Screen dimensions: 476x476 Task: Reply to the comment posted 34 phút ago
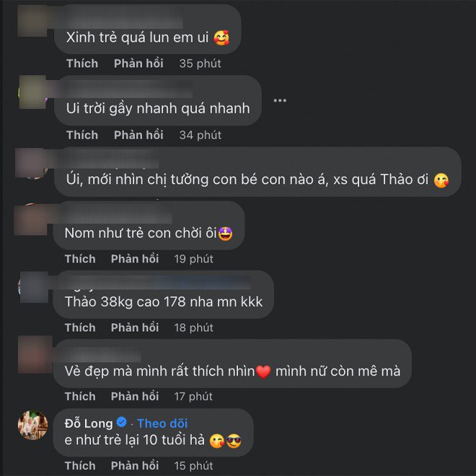coord(138,135)
